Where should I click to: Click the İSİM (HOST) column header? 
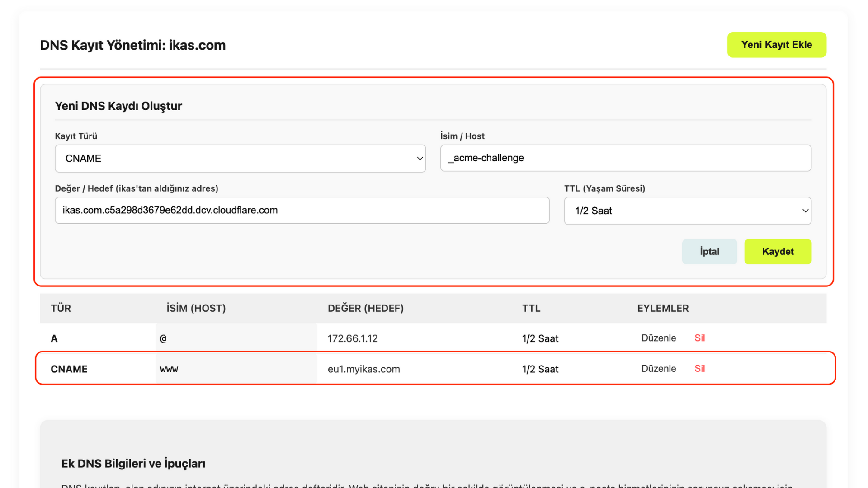click(x=196, y=308)
